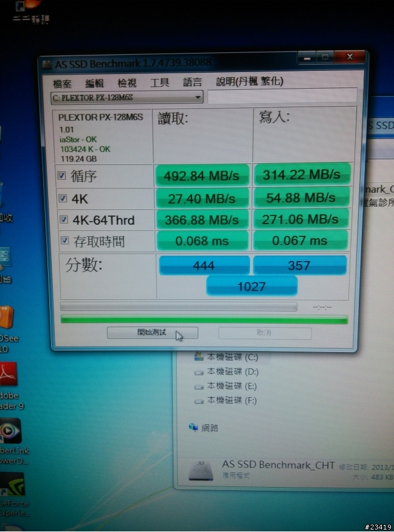Select 本機磁碟 (F:) in Explorer window
Screen dimensions: 394x532
pos(232,401)
